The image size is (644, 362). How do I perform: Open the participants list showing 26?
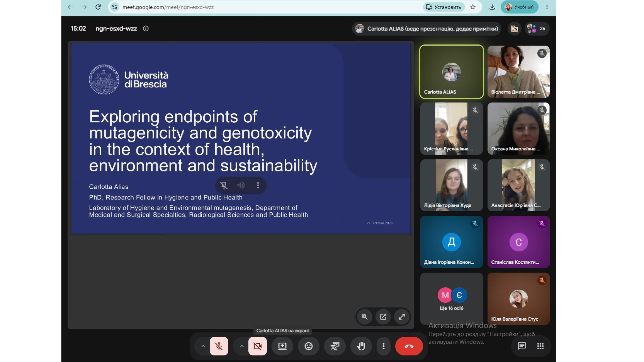click(x=537, y=29)
